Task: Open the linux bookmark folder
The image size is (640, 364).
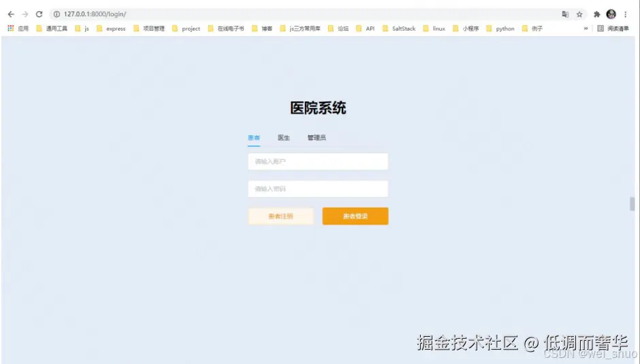Action: pos(434,29)
